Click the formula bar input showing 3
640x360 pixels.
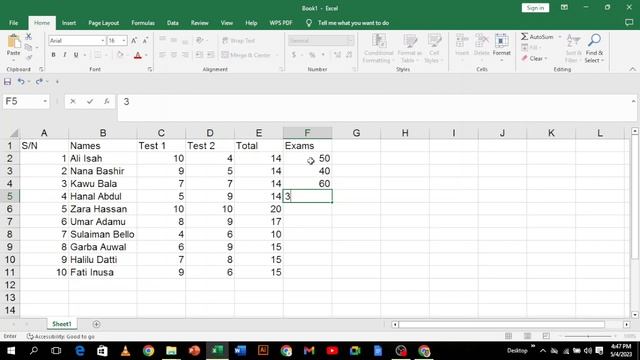(376, 107)
